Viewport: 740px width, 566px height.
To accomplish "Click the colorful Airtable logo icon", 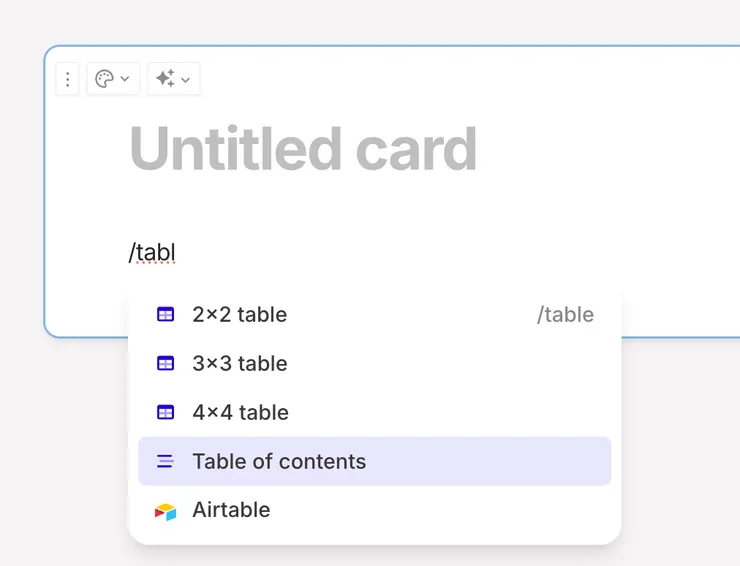I will tap(166, 511).
